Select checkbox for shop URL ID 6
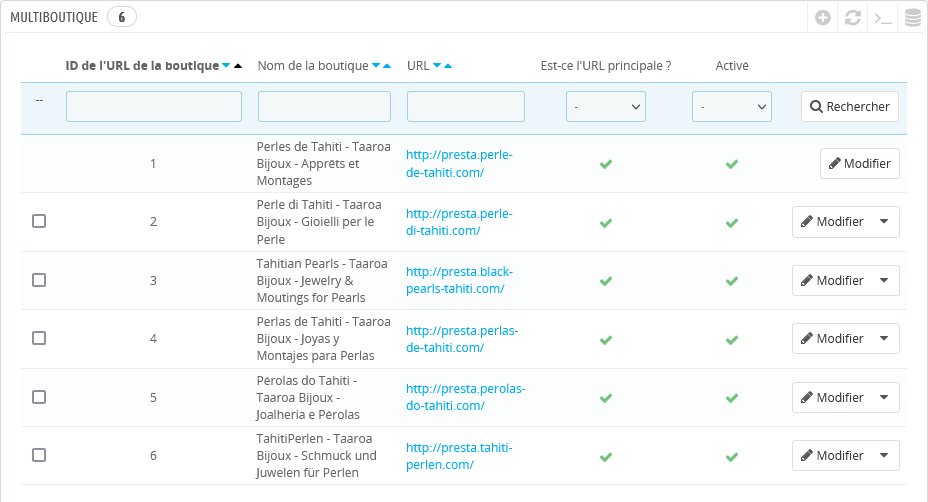 (x=39, y=455)
